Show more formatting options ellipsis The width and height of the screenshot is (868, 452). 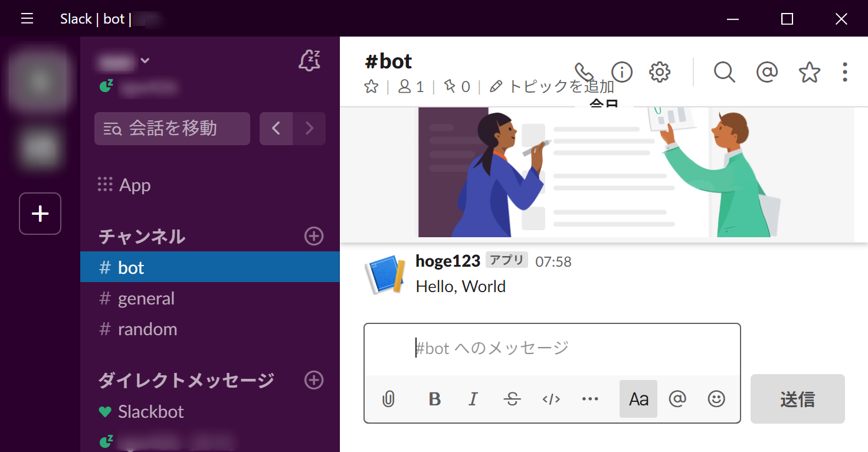(590, 399)
